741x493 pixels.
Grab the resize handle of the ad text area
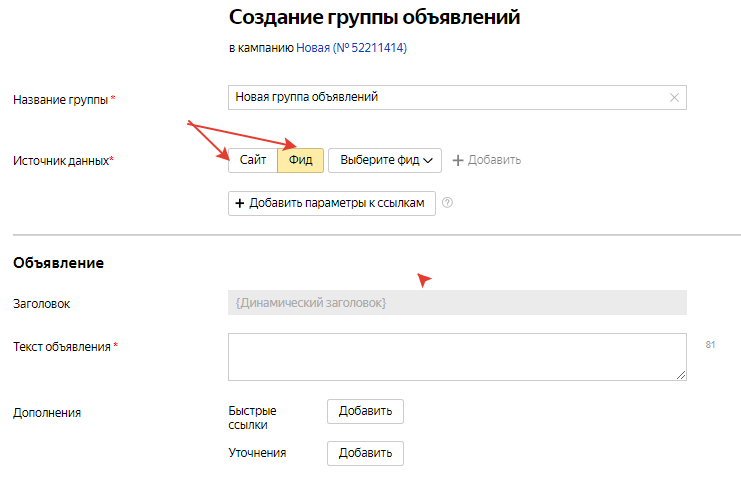coord(681,374)
